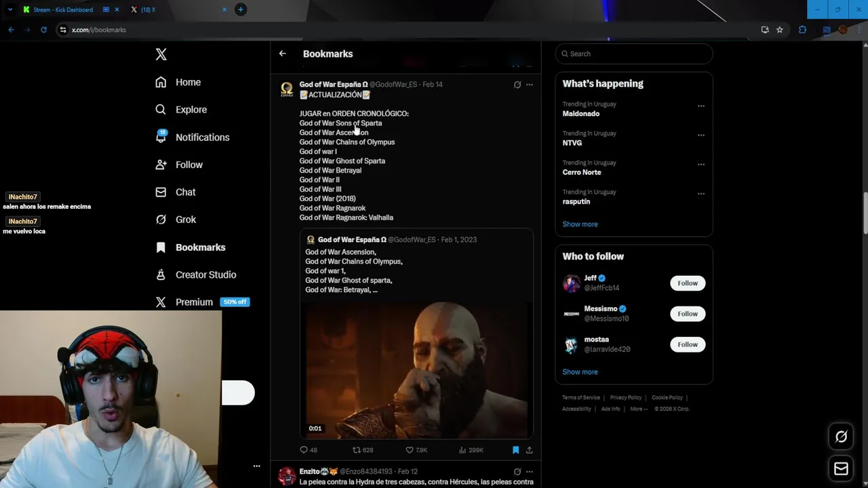This screenshot has height=488, width=868.
Task: Open the Notifications bell icon
Action: click(161, 137)
